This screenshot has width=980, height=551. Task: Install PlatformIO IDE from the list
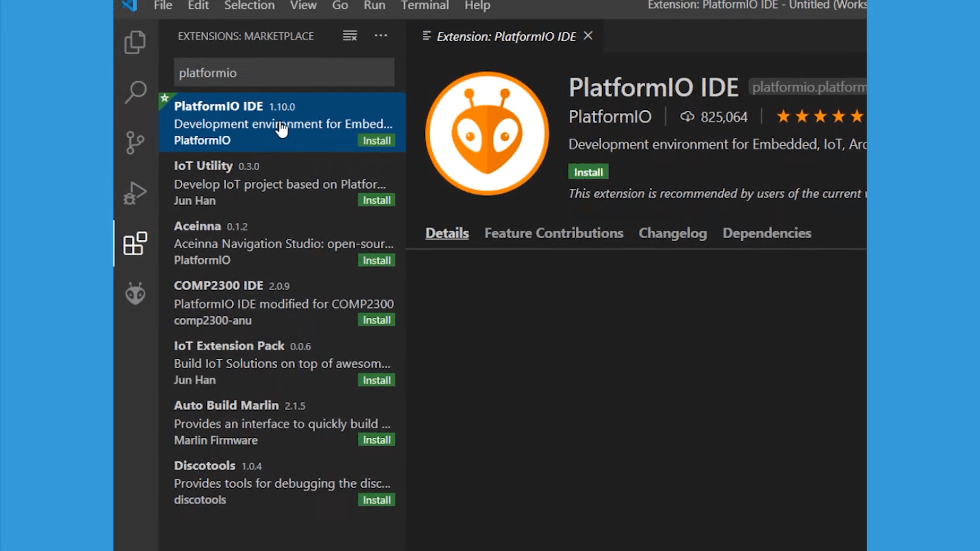tap(377, 141)
